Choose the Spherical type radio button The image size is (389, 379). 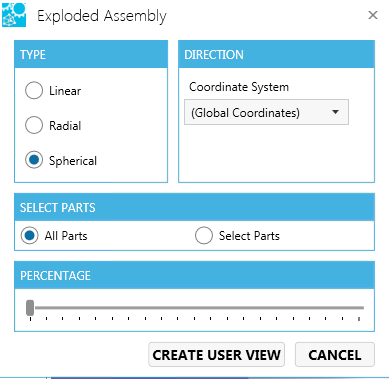click(34, 160)
